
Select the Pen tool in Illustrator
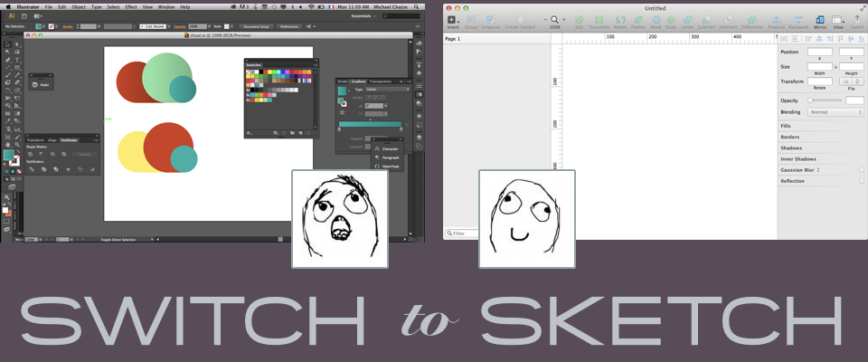click(8, 60)
